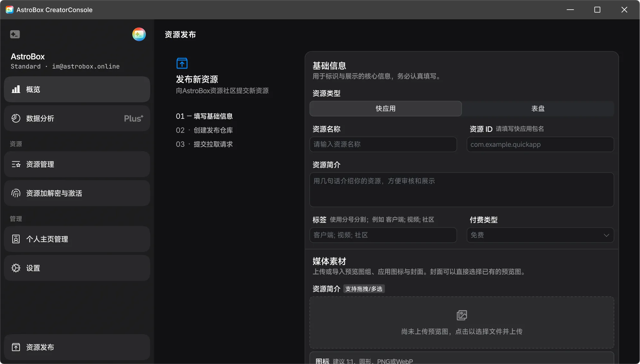640x364 pixels.
Task: Click the sidebar collapse icon at top left
Action: [x=15, y=34]
